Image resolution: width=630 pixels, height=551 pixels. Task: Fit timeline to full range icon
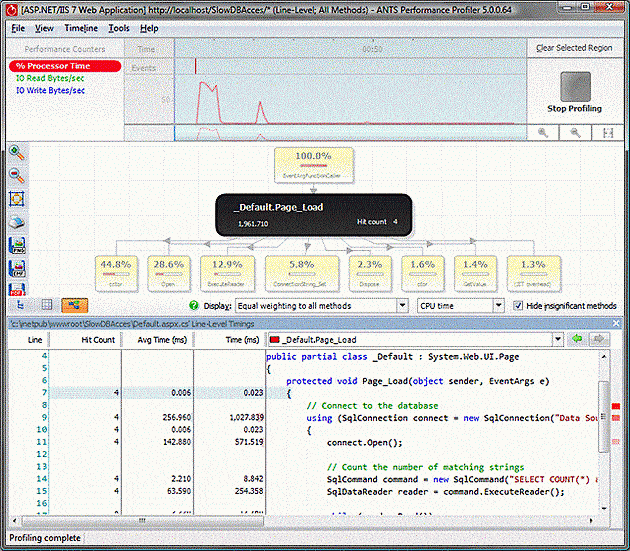[608, 133]
